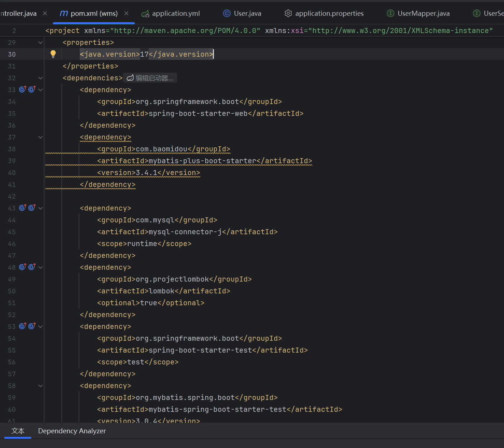
Task: Switch to the UserMapper.java tab
Action: click(418, 13)
